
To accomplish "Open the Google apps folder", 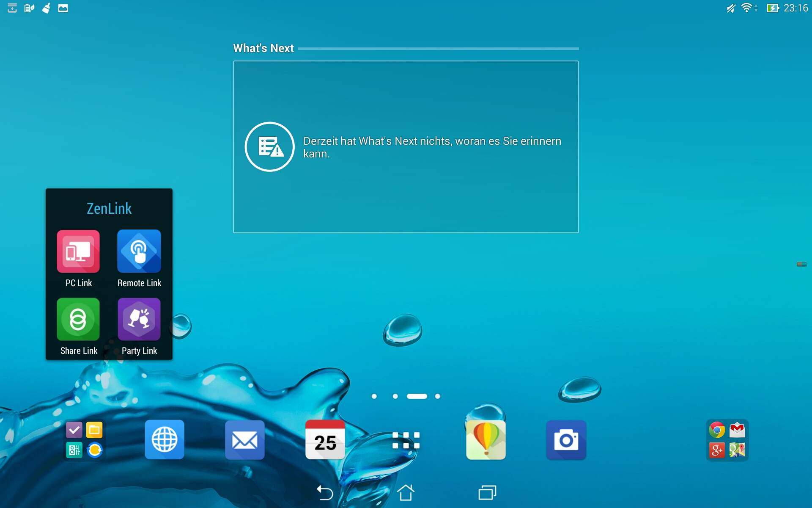I will point(727,440).
